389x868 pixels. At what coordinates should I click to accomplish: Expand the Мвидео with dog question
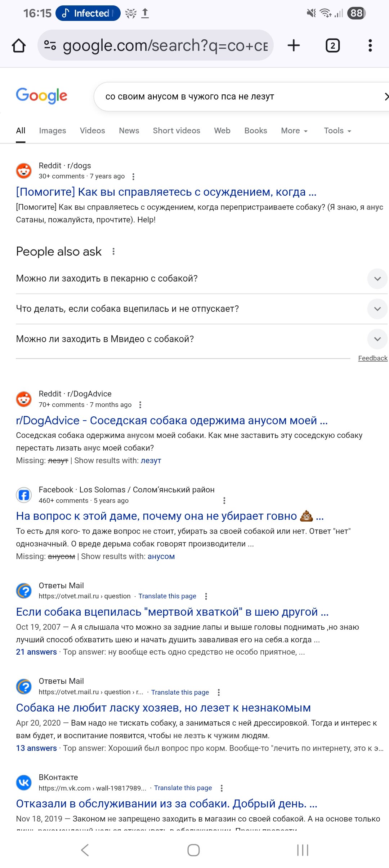click(377, 339)
